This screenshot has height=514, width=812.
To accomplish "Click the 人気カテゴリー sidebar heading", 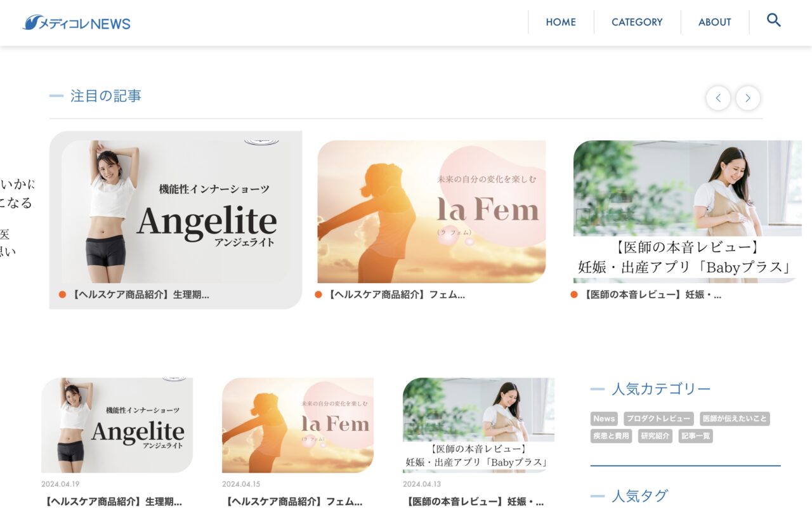I will 661,389.
